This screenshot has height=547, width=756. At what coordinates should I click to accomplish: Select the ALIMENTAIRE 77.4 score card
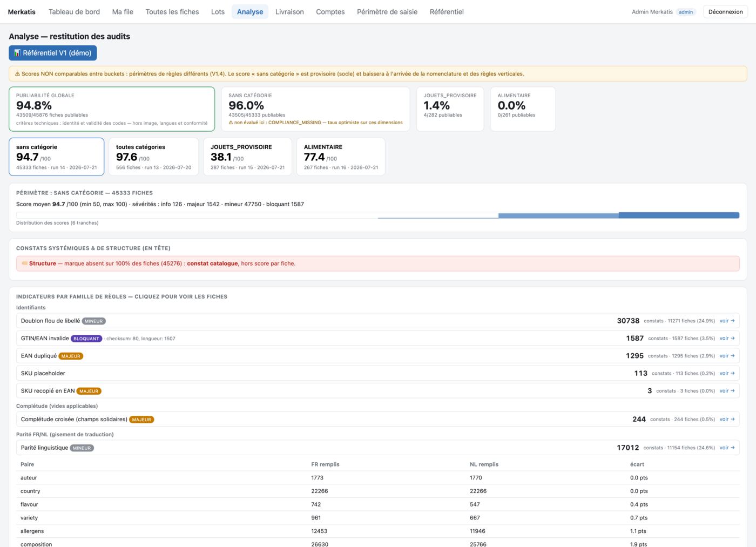[341, 157]
